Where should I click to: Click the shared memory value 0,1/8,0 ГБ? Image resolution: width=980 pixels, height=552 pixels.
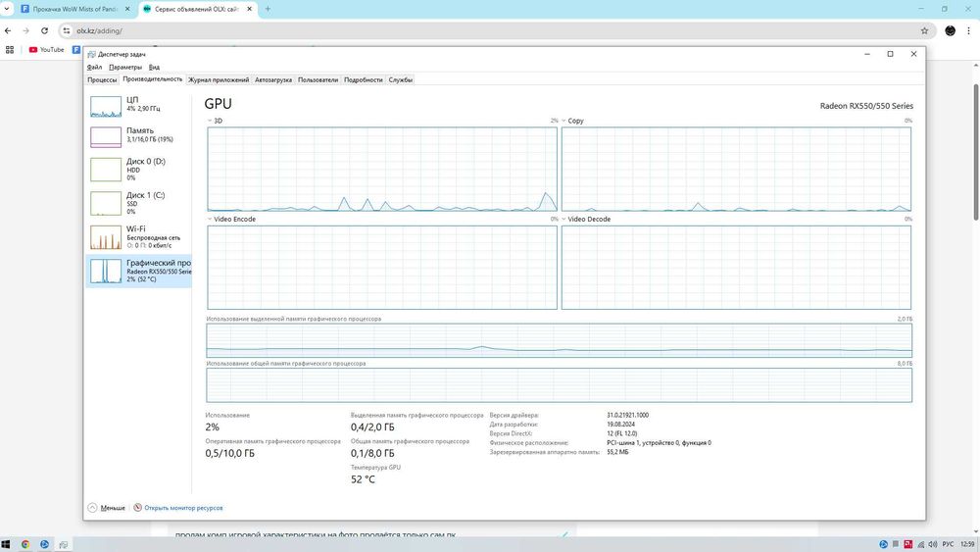[372, 453]
